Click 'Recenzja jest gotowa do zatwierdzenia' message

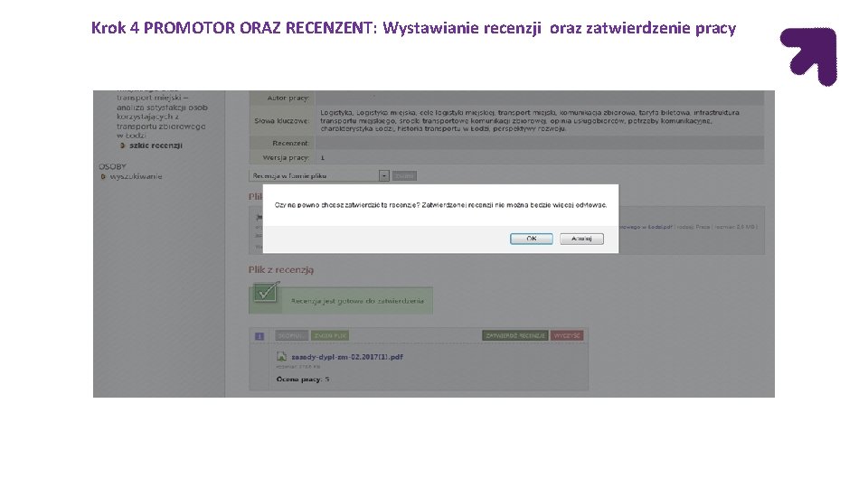pos(357,301)
